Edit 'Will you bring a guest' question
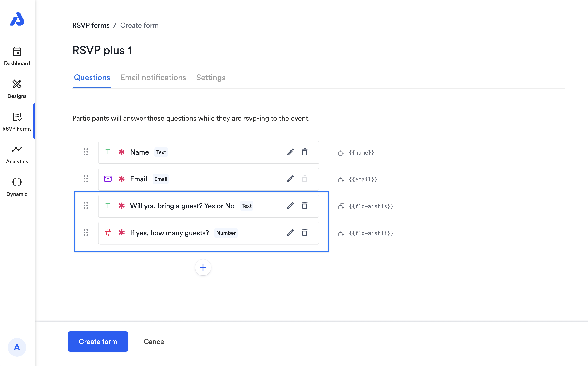Image resolution: width=588 pixels, height=366 pixels. (x=290, y=206)
